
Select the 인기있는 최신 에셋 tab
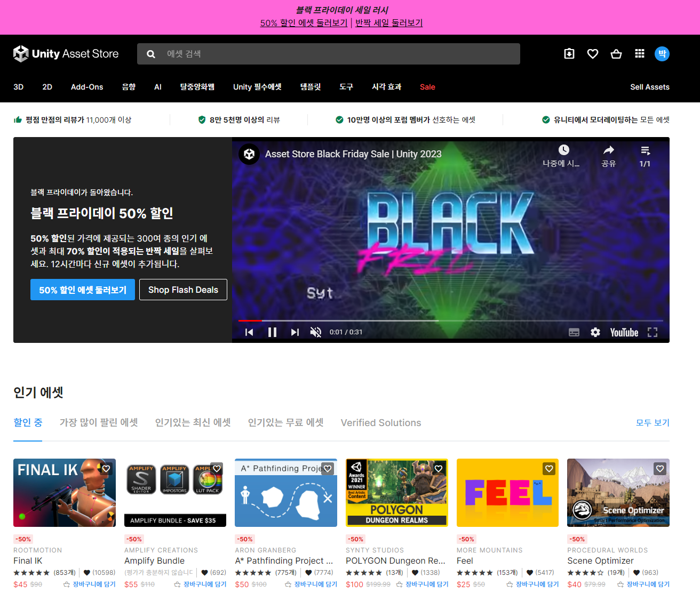click(193, 422)
